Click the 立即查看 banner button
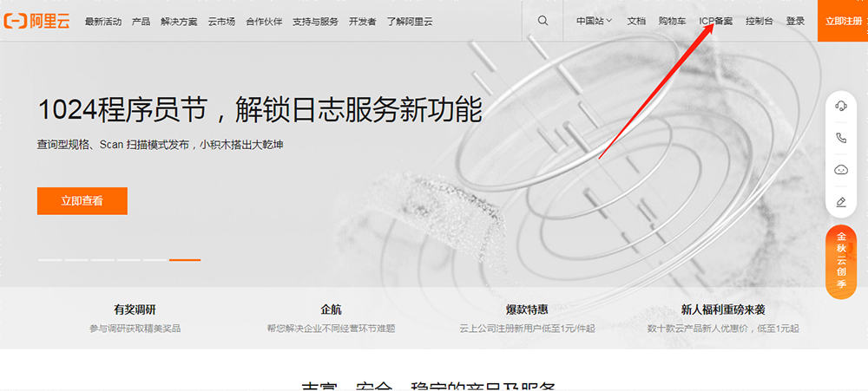The image size is (868, 391). tap(82, 201)
